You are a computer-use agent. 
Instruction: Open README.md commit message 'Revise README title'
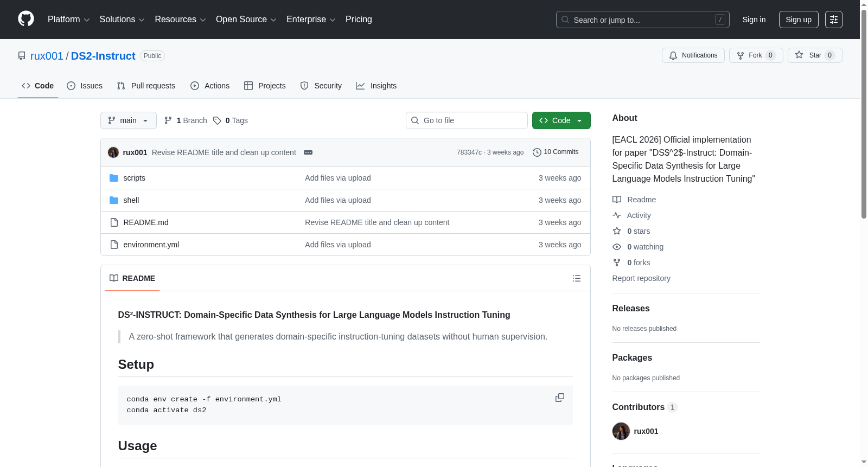[x=377, y=222]
